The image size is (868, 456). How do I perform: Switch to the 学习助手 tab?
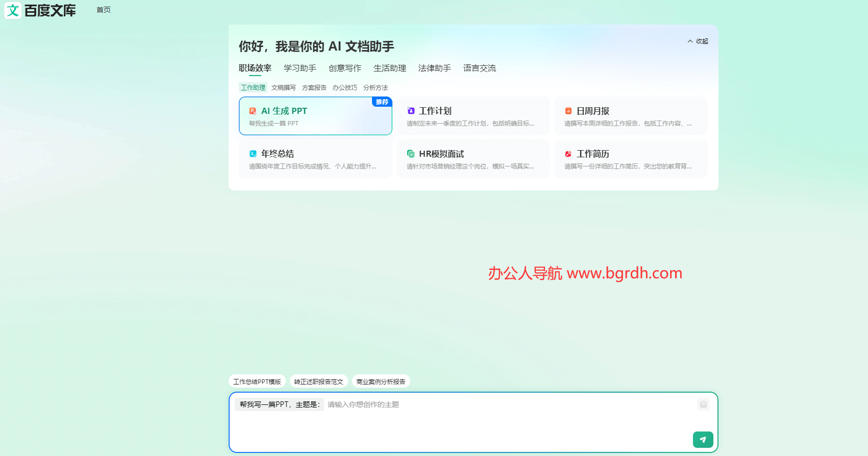[300, 68]
